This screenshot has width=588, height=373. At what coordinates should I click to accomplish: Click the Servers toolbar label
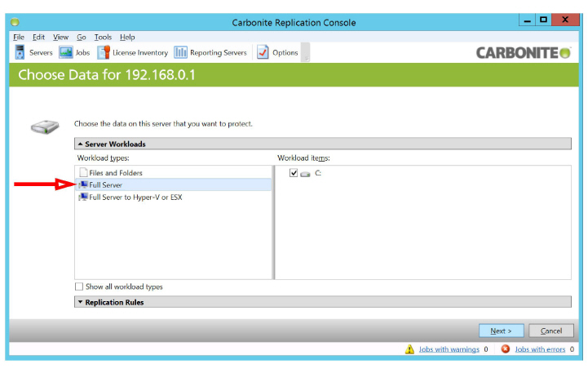pos(41,52)
